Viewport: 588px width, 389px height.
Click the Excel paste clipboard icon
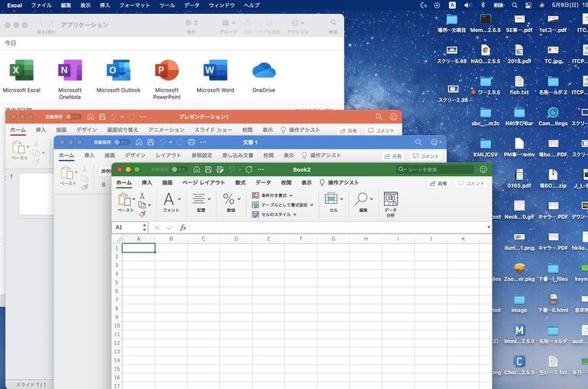pos(124,200)
